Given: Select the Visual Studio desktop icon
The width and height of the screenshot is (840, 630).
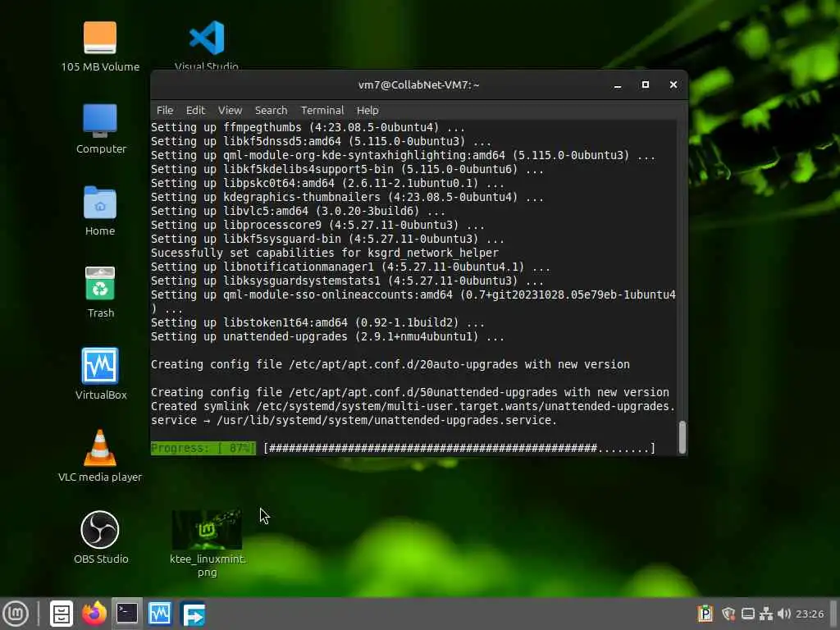Looking at the screenshot, I should (206, 46).
